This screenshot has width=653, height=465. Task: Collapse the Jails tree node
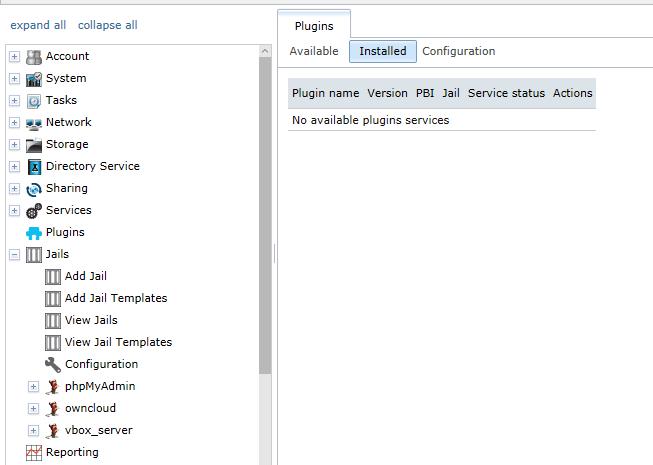(14, 255)
